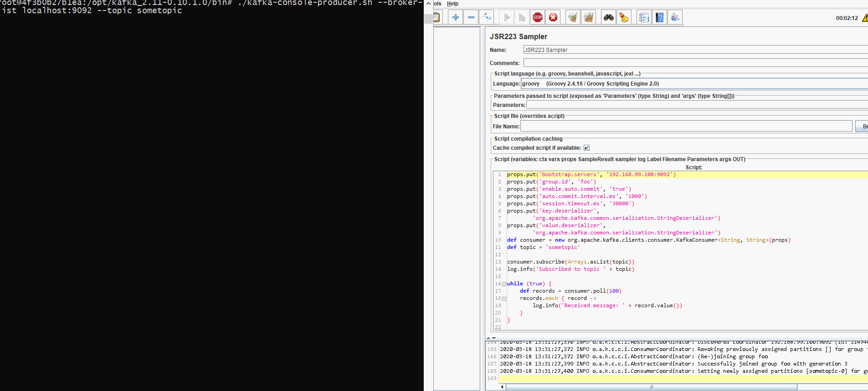Click the terminal scrollbar up arrow

tap(428, 4)
